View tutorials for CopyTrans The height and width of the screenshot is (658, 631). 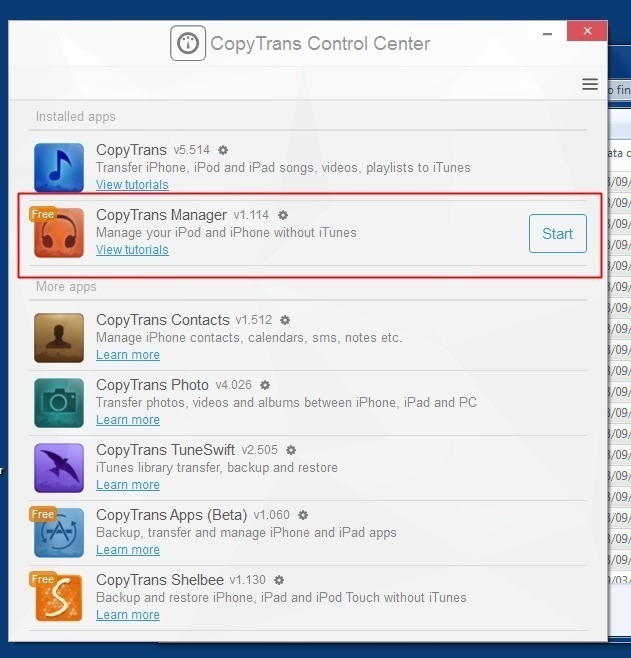tap(132, 185)
